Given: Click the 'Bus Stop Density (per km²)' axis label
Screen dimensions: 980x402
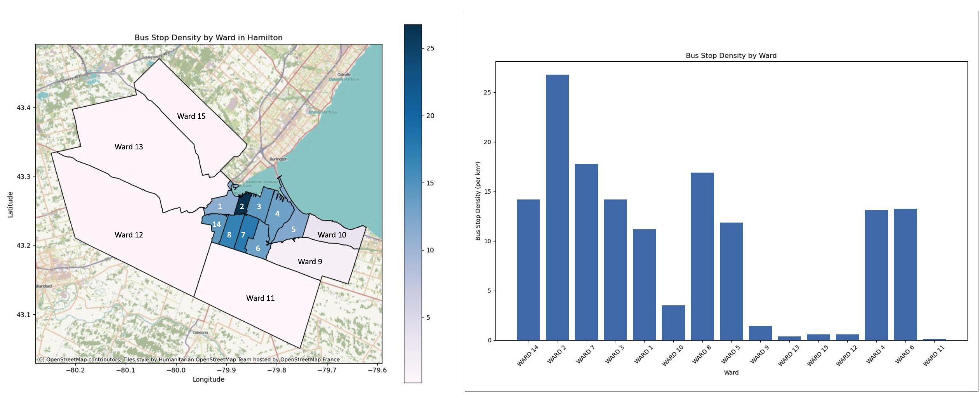Looking at the screenshot, I should 478,201.
